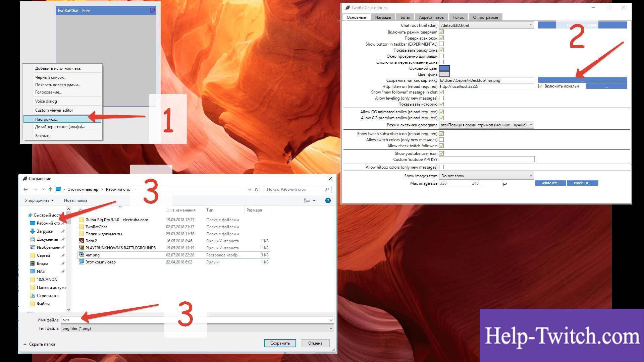Click the Custom Youtube API KEY field

(487, 159)
